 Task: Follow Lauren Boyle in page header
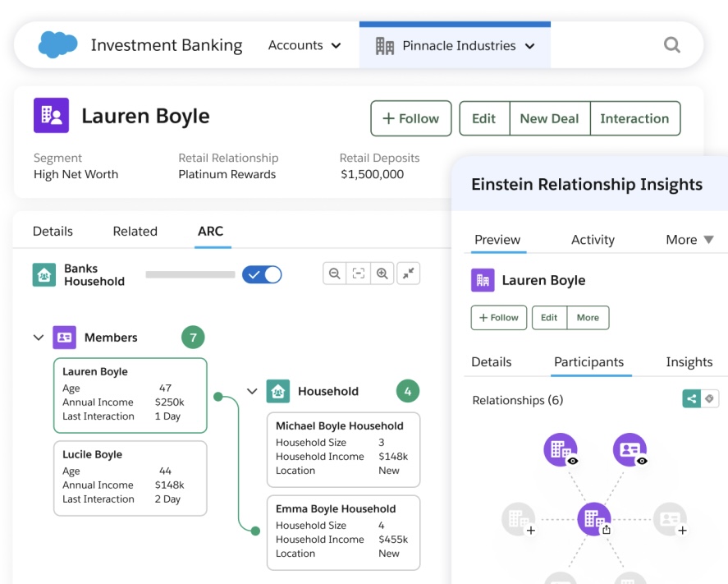pos(411,118)
